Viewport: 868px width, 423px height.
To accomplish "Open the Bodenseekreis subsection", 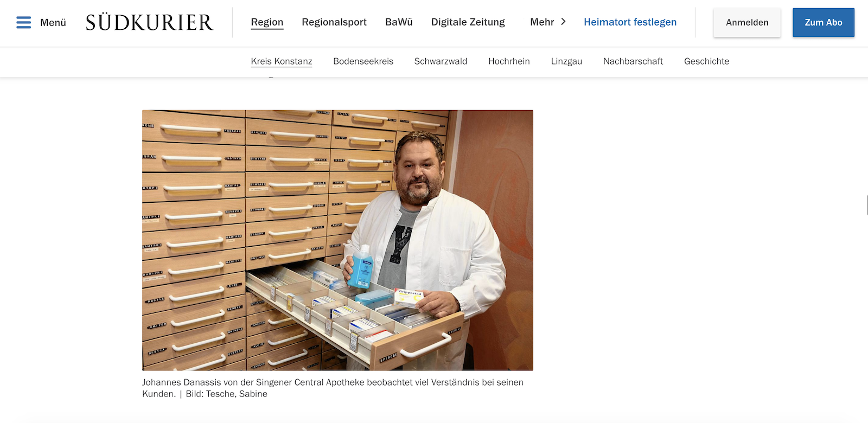I will 363,61.
